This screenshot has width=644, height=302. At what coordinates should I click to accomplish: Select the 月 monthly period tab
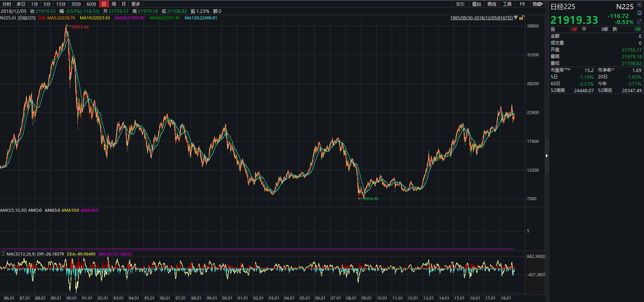(124, 4)
